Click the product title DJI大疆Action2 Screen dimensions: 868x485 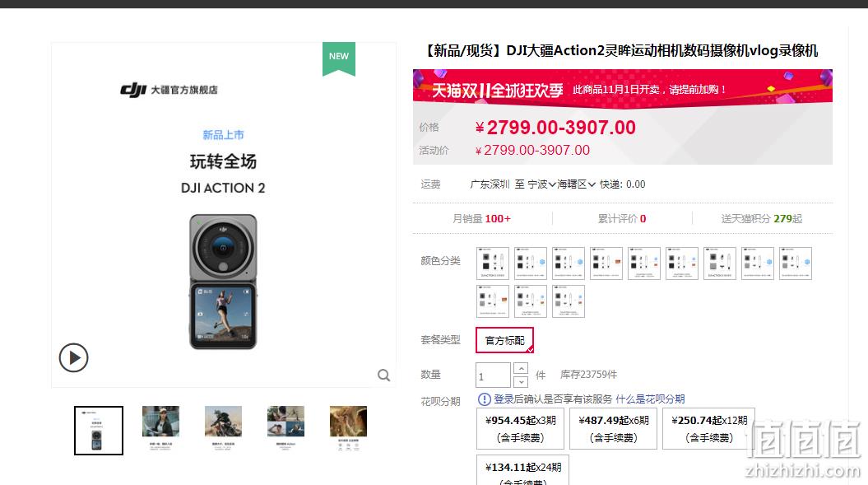622,51
